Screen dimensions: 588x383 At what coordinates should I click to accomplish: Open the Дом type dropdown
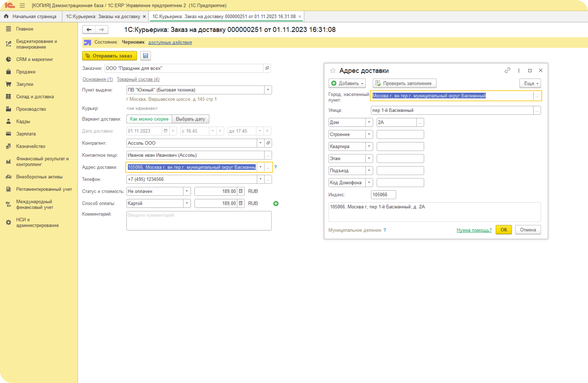click(x=369, y=122)
